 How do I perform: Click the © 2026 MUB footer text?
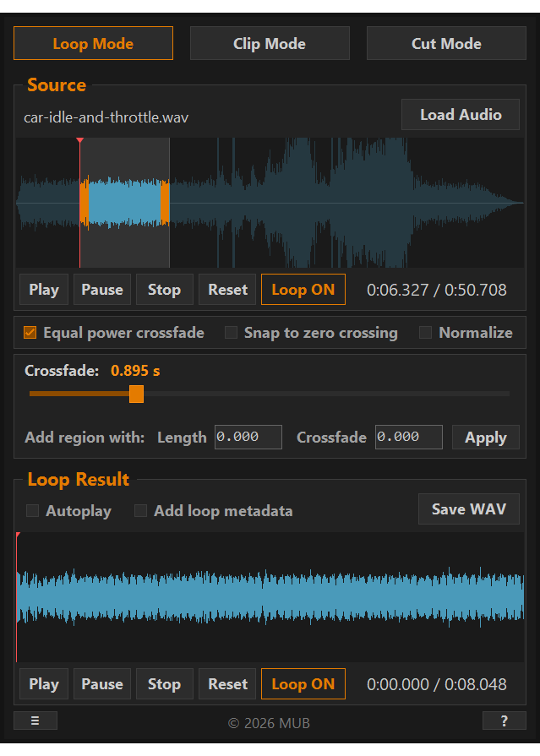[270, 723]
